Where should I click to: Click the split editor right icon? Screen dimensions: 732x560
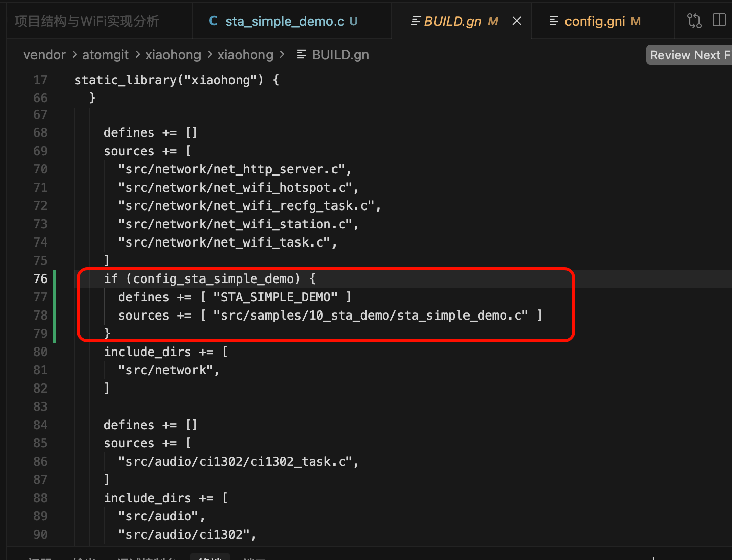coord(719,20)
